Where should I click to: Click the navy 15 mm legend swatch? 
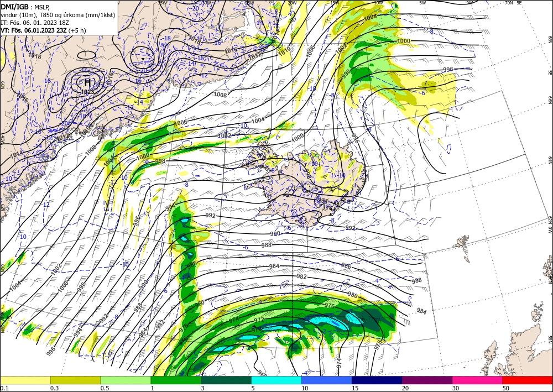pos(377,380)
